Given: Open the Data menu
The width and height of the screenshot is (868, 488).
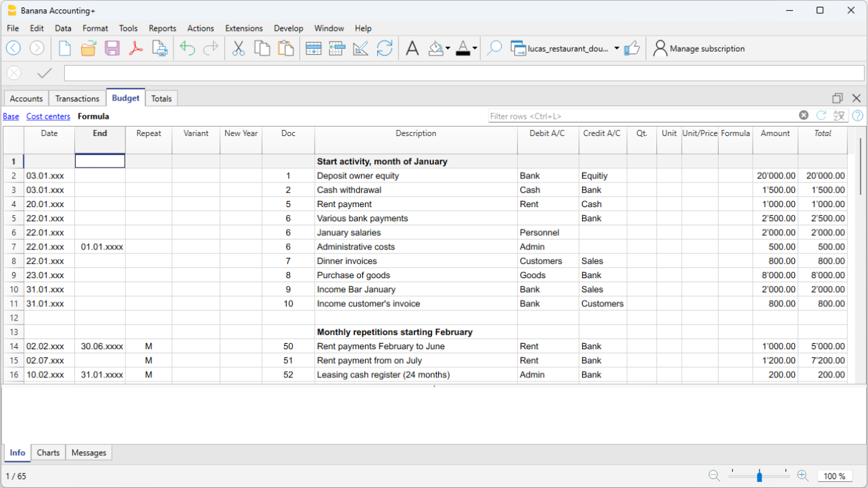Looking at the screenshot, I should coord(63,28).
